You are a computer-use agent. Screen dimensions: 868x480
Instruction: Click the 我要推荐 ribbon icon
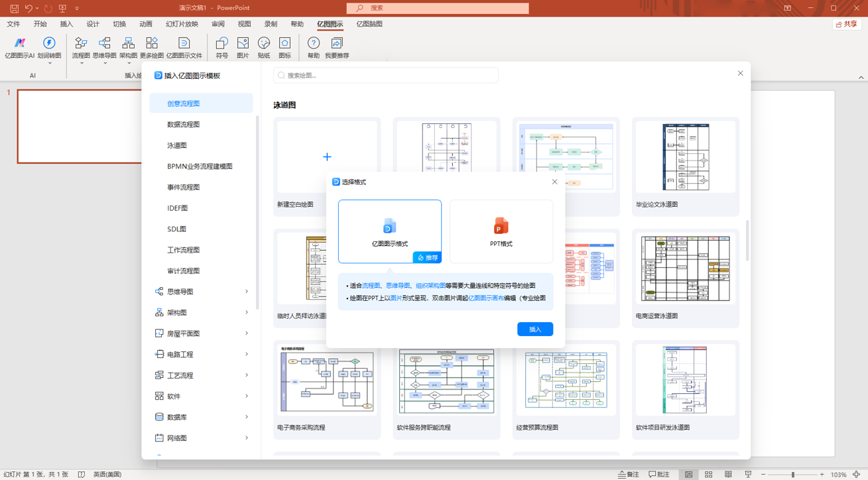(x=337, y=47)
